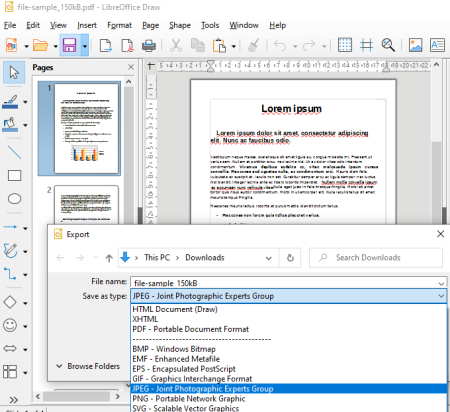The height and width of the screenshot is (412, 450).
Task: Click Downloads in the address path
Action: pyautogui.click(x=205, y=258)
